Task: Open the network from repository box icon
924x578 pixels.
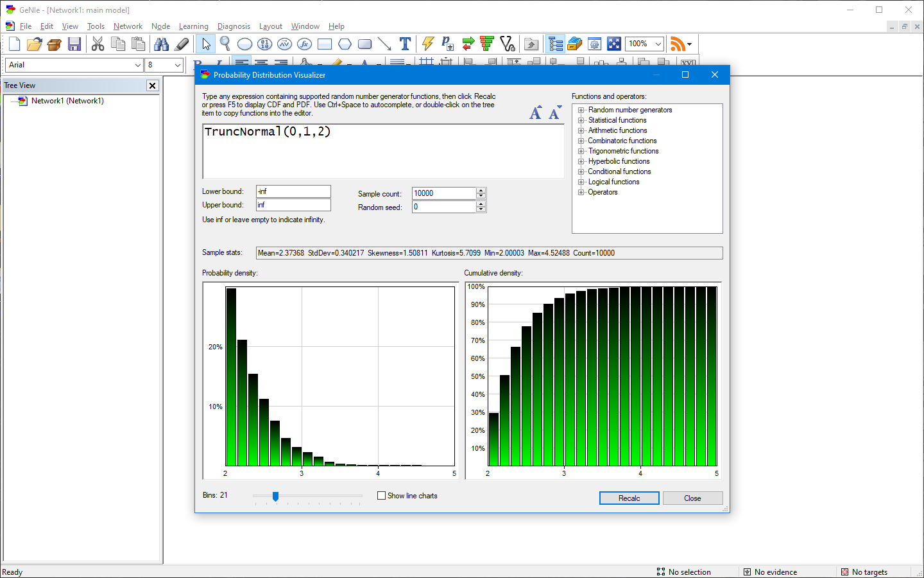Action: pos(55,44)
